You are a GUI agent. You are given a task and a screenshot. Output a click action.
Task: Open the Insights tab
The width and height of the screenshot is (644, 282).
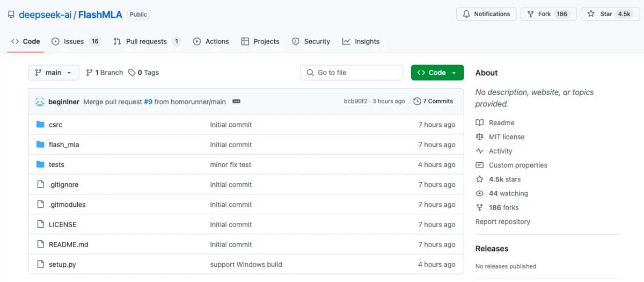[x=367, y=41]
